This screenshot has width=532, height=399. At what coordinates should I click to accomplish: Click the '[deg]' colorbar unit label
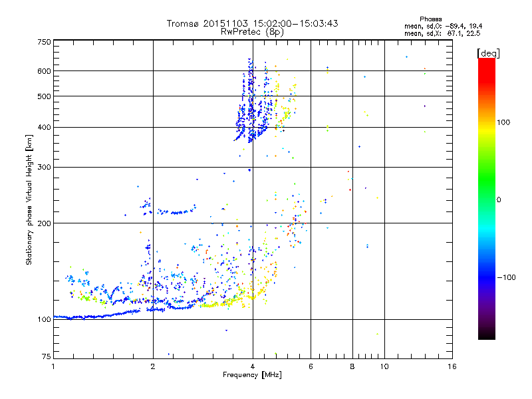tap(488, 53)
